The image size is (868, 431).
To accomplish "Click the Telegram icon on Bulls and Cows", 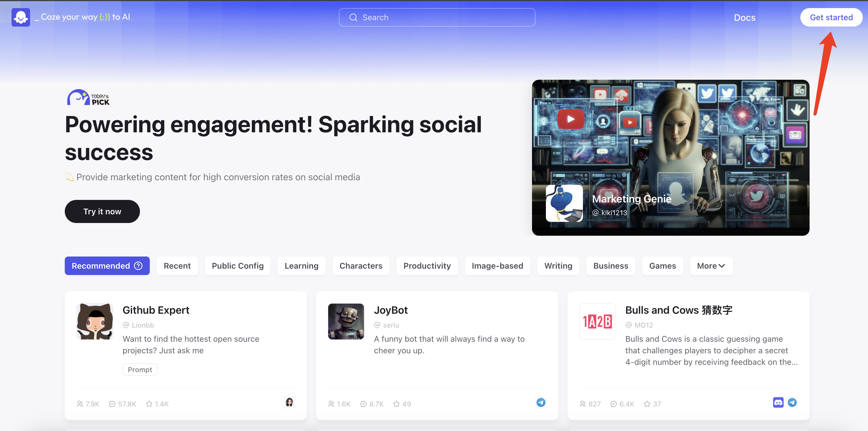I will tap(792, 402).
